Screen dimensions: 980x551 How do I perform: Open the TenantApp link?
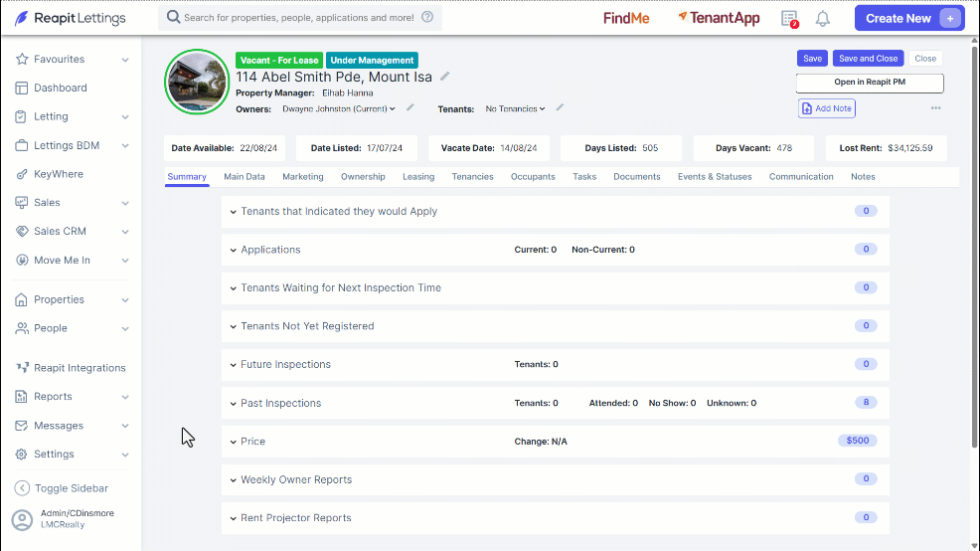720,18
